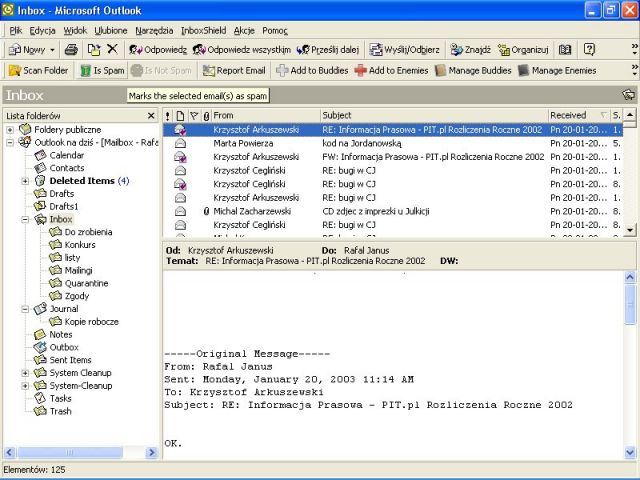Click the Odpowiedz reply button
Viewport: 640px width, 480px height.
pos(159,49)
